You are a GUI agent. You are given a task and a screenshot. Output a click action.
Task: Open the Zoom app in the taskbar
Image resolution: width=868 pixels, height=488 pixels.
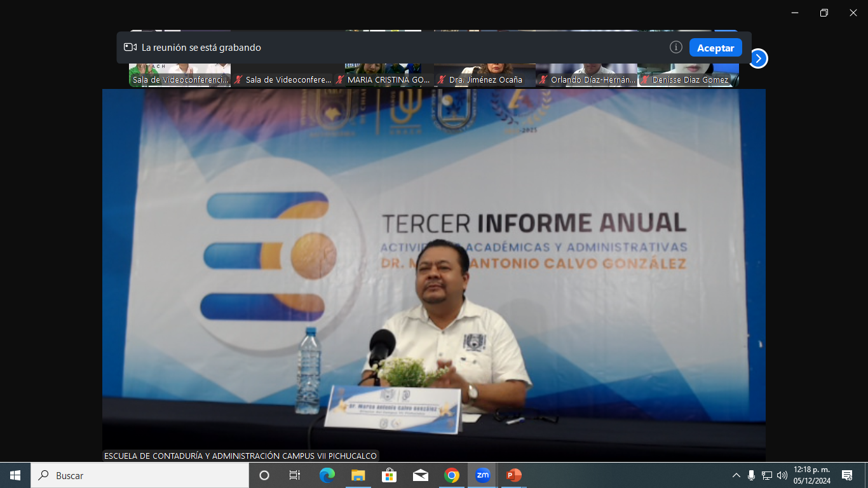pyautogui.click(x=482, y=475)
